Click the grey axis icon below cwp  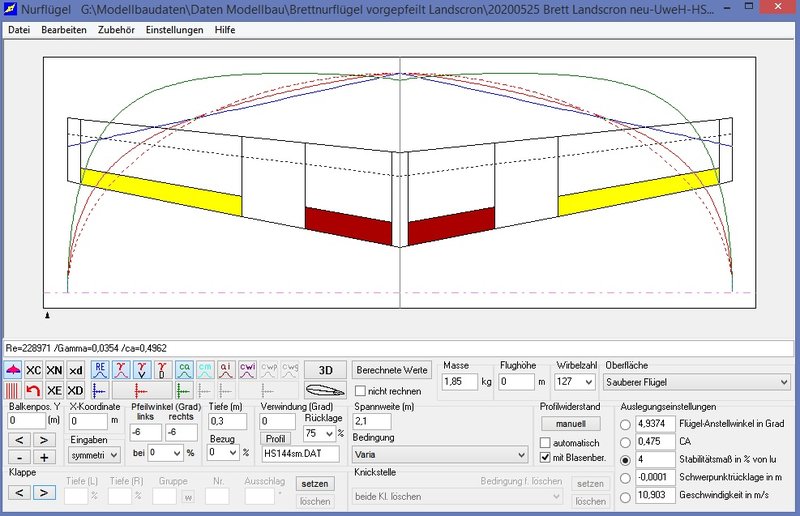tap(268, 390)
